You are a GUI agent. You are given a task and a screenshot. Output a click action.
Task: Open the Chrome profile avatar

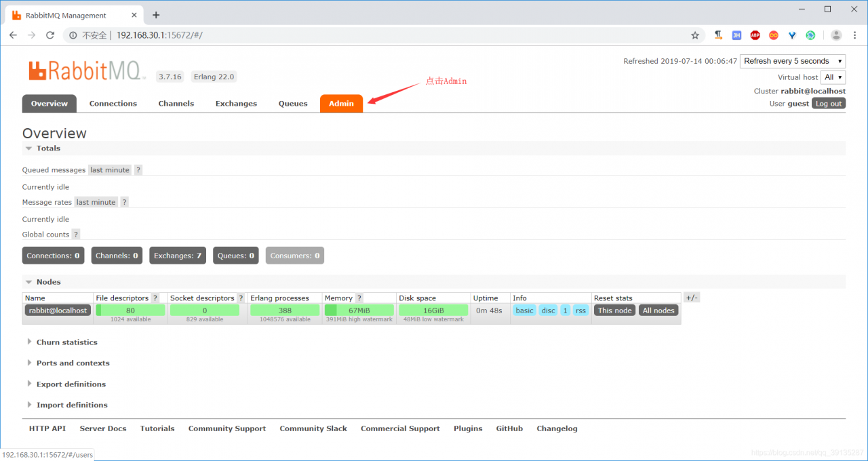pos(836,35)
